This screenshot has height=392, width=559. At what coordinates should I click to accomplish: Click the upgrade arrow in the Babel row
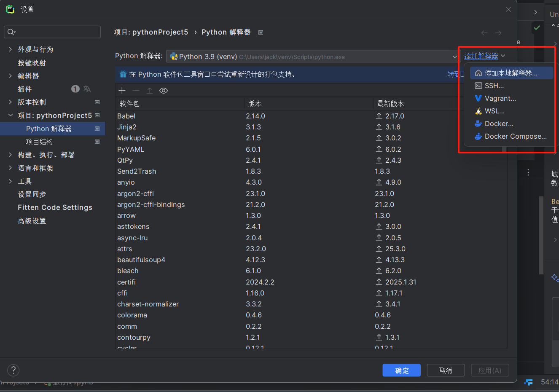coord(379,116)
